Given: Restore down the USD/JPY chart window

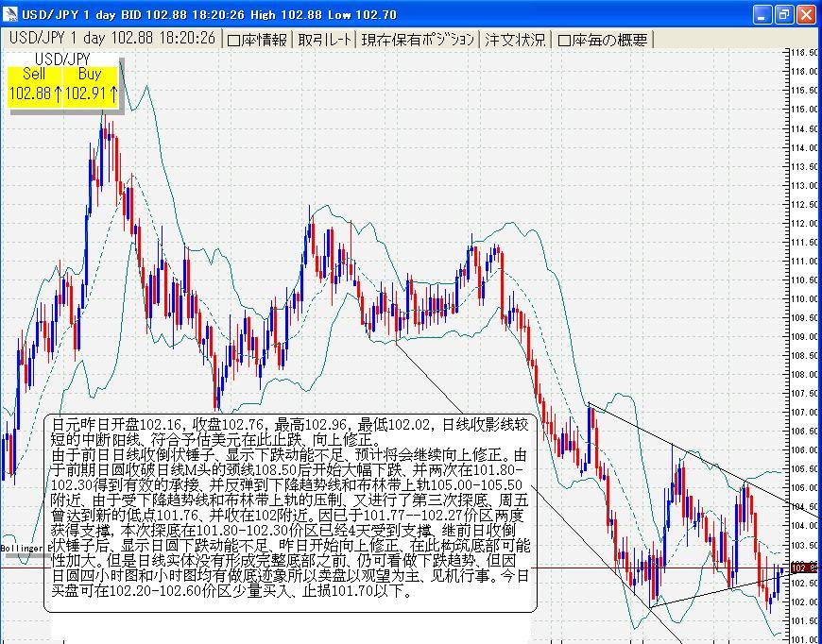Looking at the screenshot, I should point(784,15).
